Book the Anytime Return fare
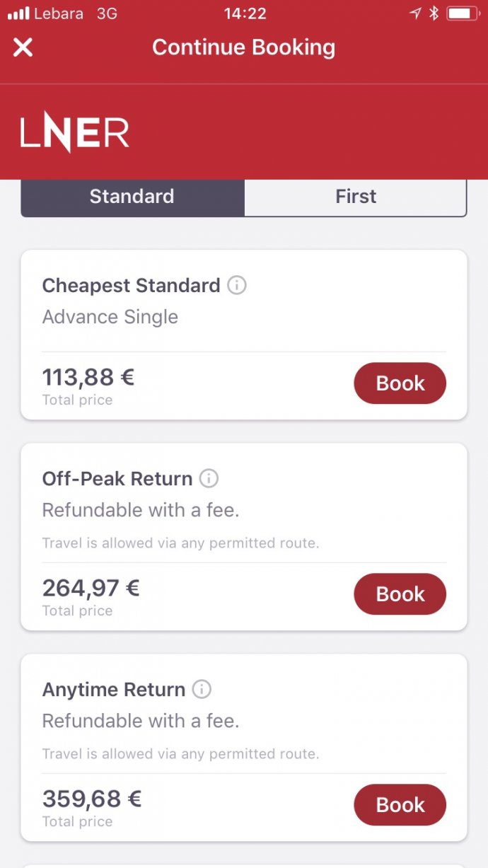Screen dimensions: 488x868 tap(400, 805)
